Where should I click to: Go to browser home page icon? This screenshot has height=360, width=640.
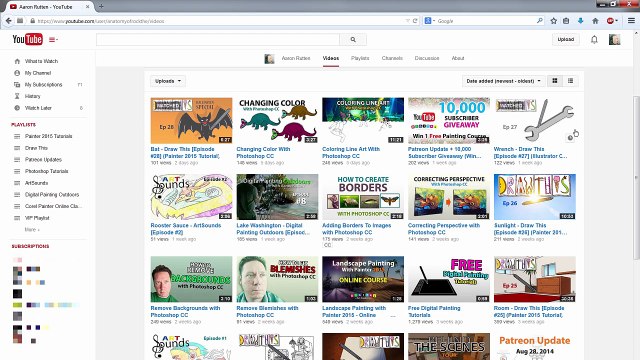[595, 21]
